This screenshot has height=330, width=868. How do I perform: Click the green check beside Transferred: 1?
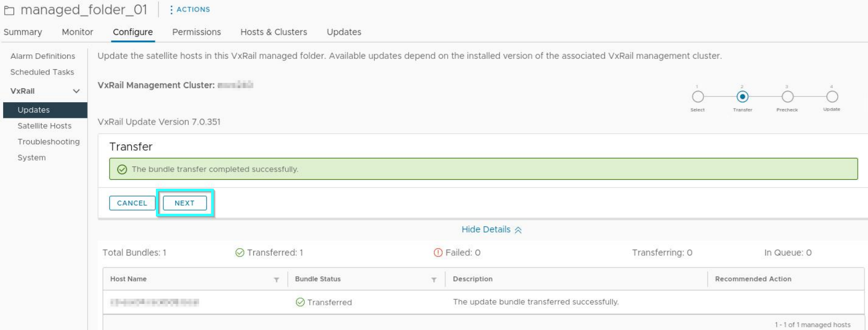(240, 253)
